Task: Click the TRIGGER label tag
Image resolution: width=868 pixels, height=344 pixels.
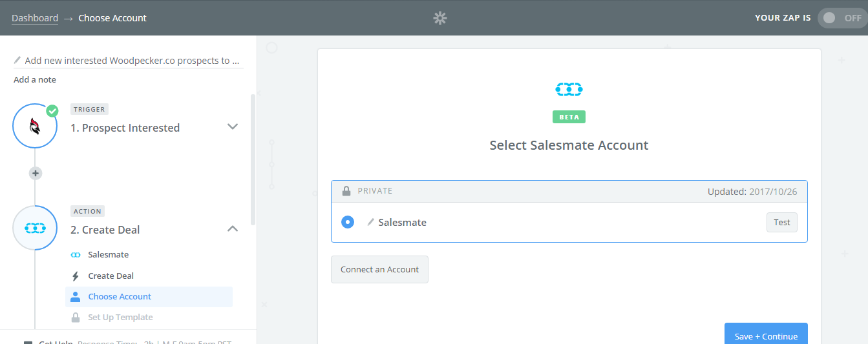Action: pos(89,109)
